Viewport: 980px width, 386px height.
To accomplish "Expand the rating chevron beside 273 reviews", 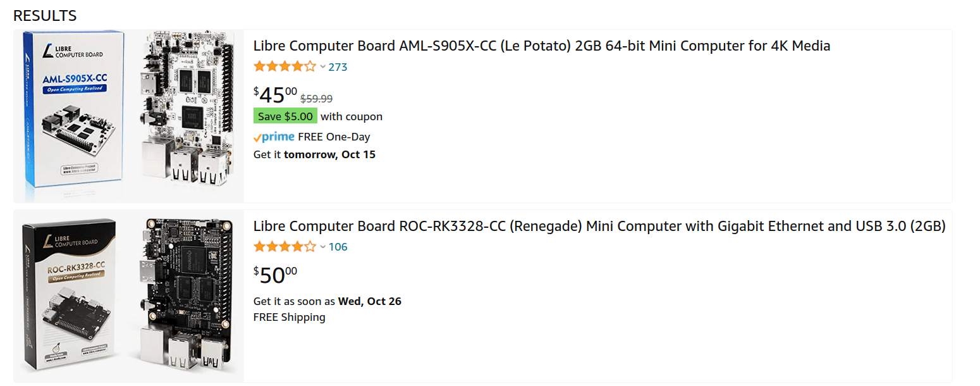I will pyautogui.click(x=322, y=67).
